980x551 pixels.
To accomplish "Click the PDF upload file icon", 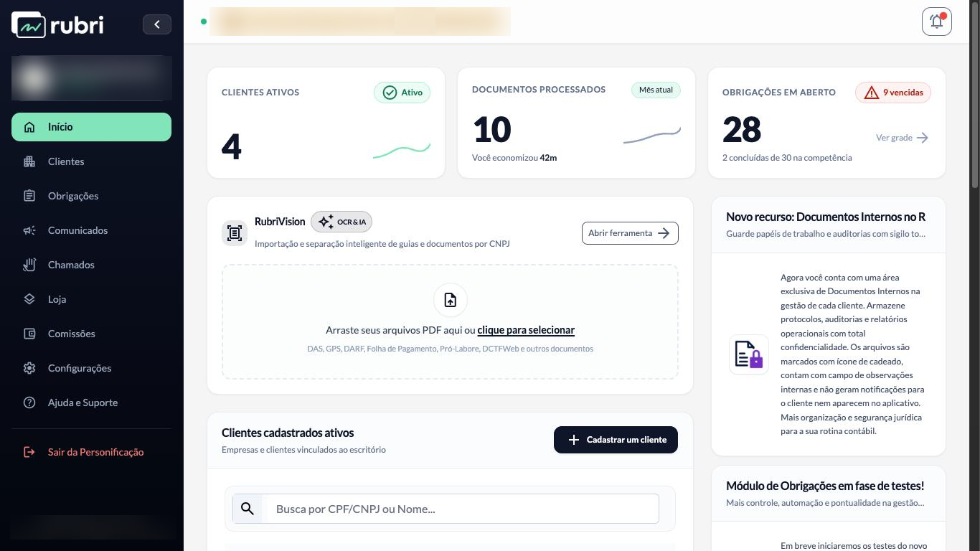I will click(x=451, y=300).
